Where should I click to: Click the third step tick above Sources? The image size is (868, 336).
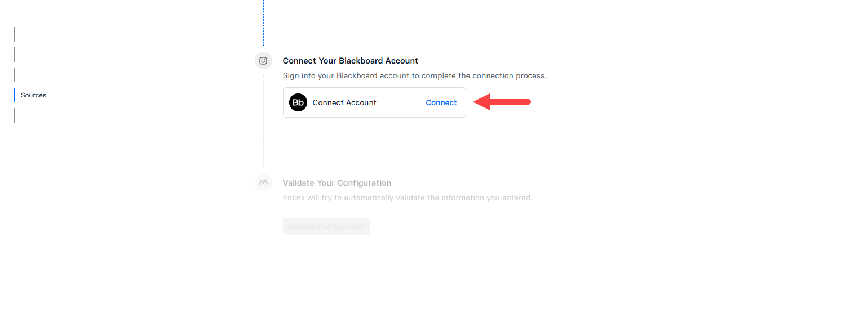15,74
